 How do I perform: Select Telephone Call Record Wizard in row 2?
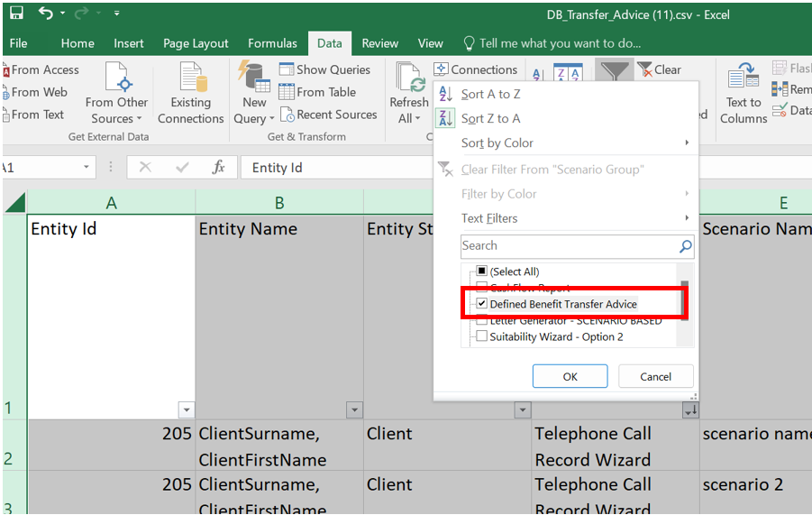pyautogui.click(x=616, y=446)
